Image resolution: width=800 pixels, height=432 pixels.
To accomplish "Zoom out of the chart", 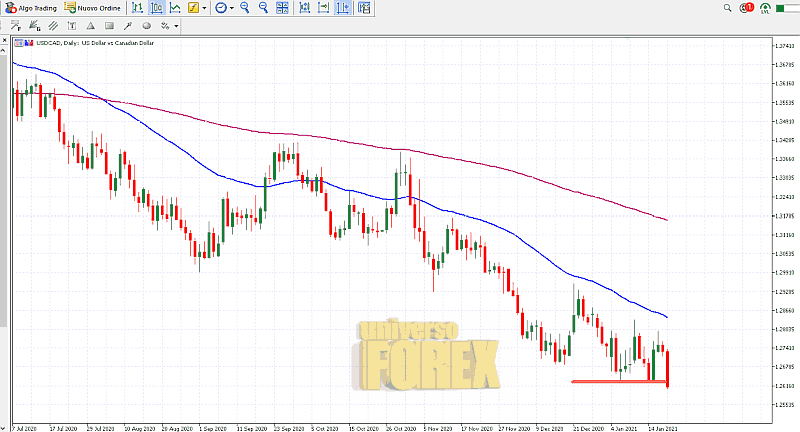I will (x=264, y=7).
